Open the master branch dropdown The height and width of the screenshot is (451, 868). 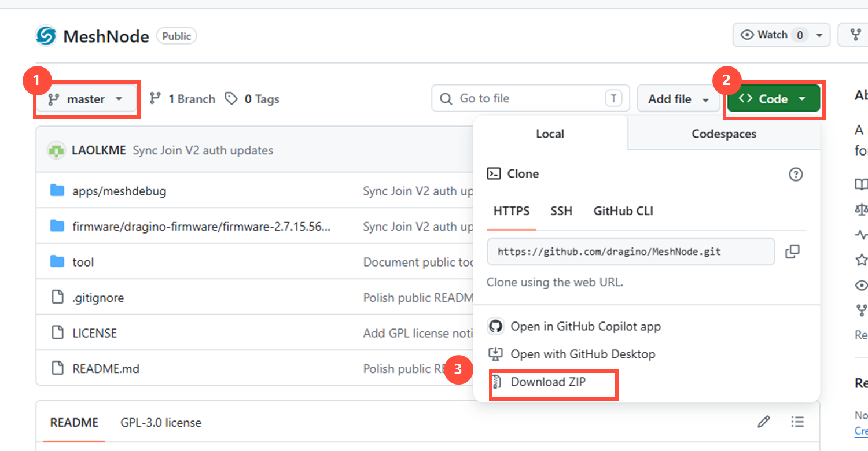point(87,99)
